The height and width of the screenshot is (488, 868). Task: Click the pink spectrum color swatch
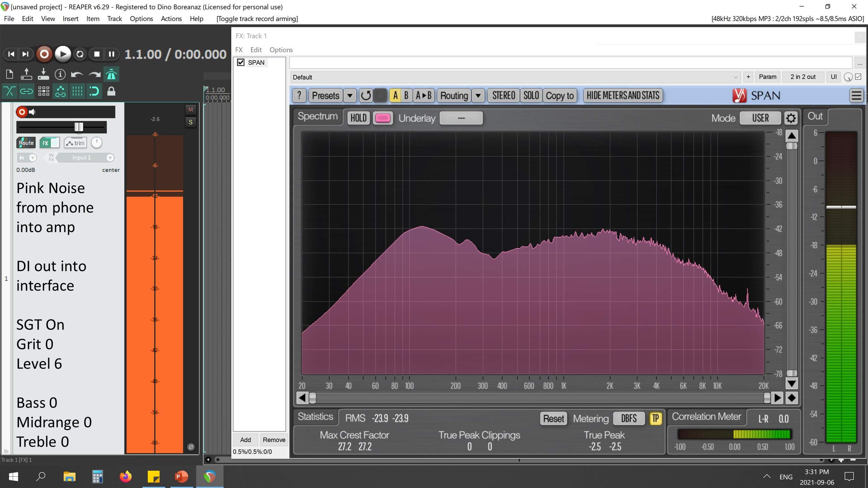pyautogui.click(x=382, y=118)
